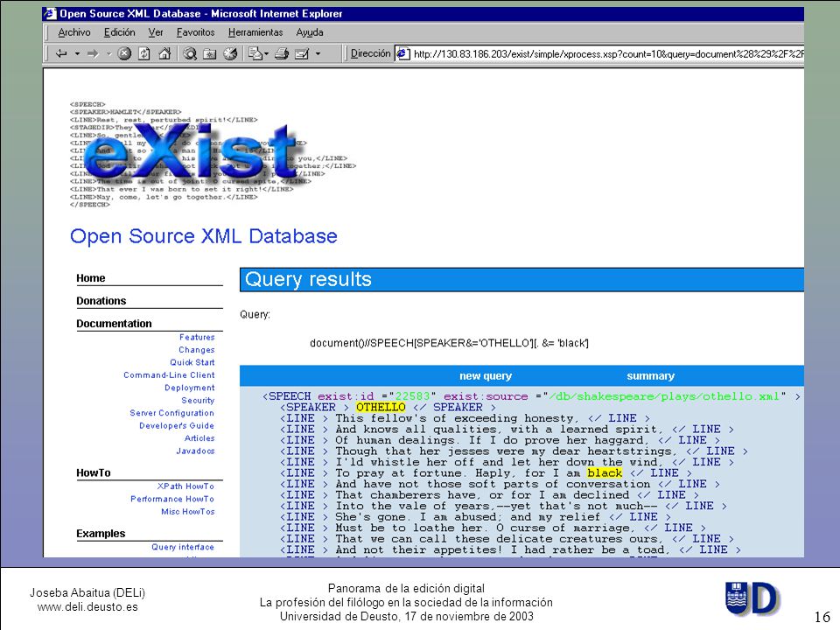
Task: Open the History toolbar icon
Action: [230, 53]
